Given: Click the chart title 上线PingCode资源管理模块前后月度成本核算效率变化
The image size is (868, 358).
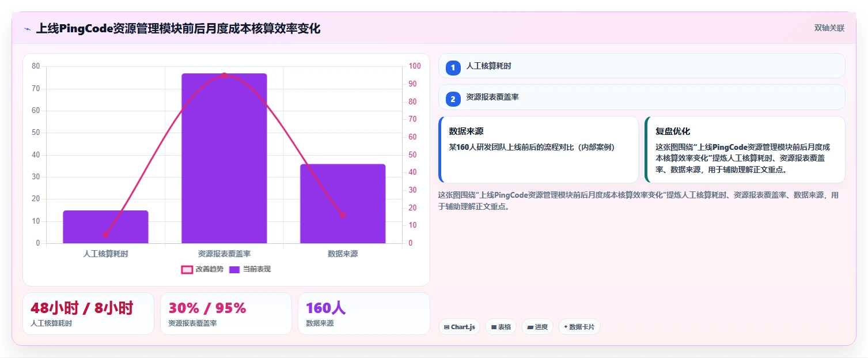Looking at the screenshot, I should coord(179,28).
